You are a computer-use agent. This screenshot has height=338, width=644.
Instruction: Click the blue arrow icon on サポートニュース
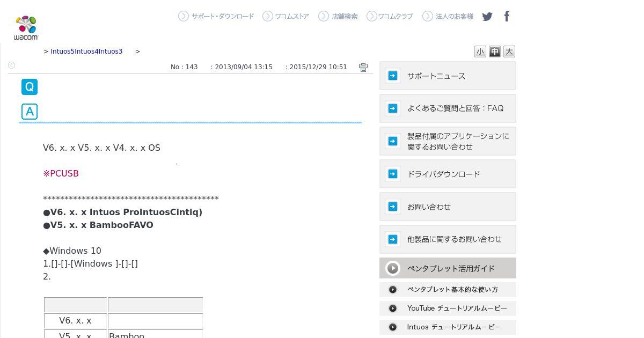tap(393, 76)
